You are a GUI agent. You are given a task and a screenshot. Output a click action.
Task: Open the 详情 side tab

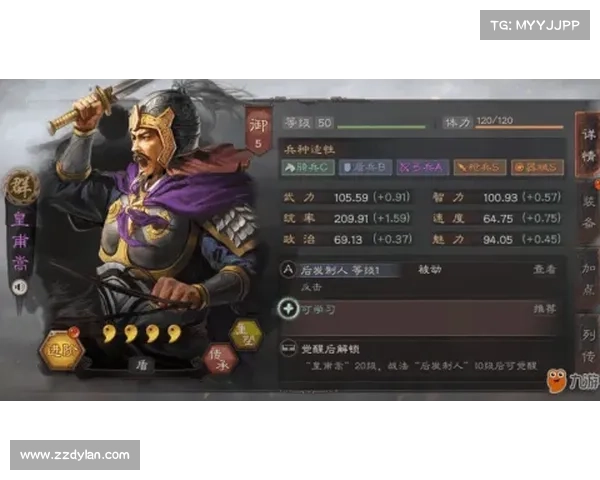coord(587,145)
